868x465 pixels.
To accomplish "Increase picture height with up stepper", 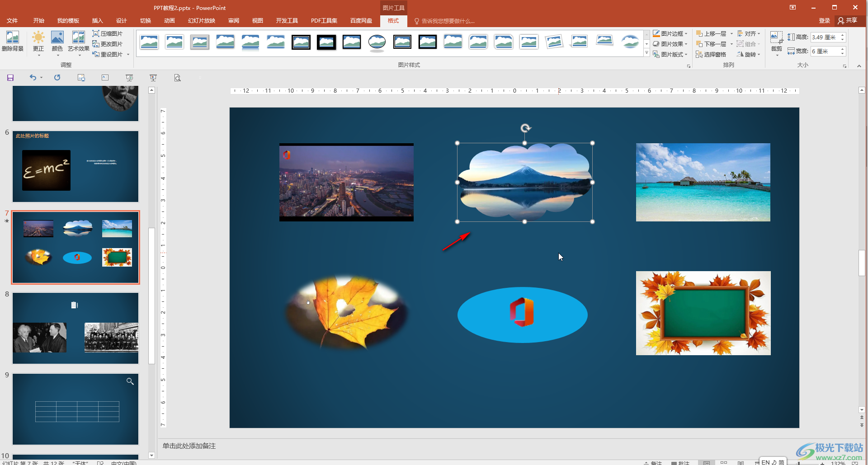I will point(843,35).
